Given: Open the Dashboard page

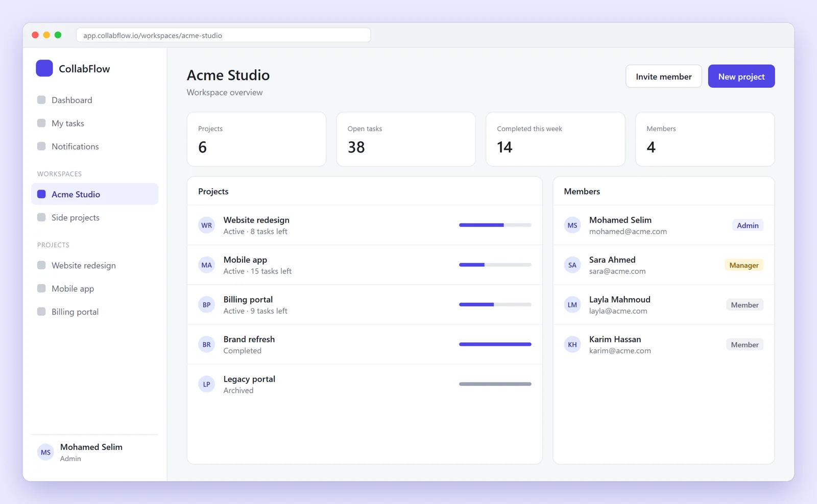Looking at the screenshot, I should 94,100.
